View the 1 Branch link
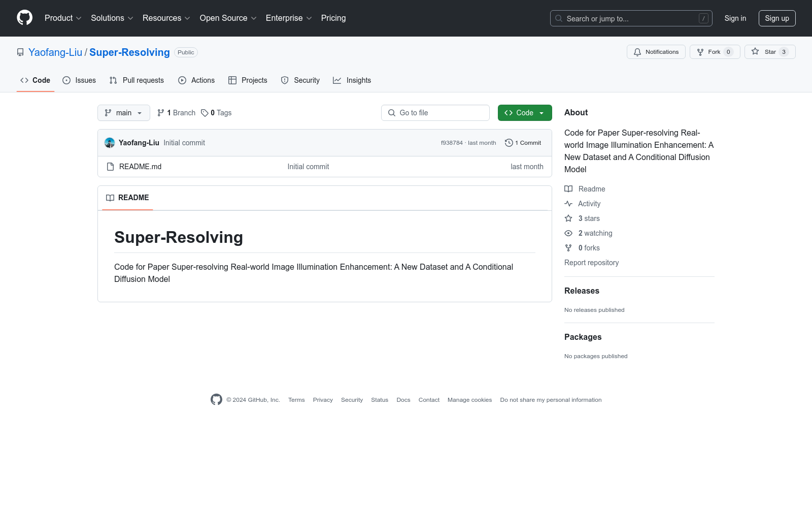Image resolution: width=812 pixels, height=508 pixels. coord(176,113)
